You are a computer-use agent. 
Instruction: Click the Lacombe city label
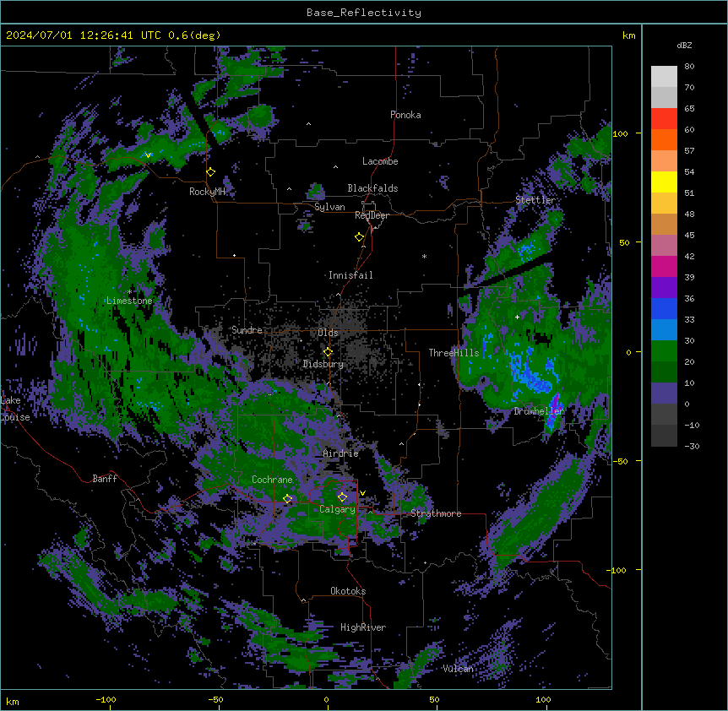coord(380,161)
